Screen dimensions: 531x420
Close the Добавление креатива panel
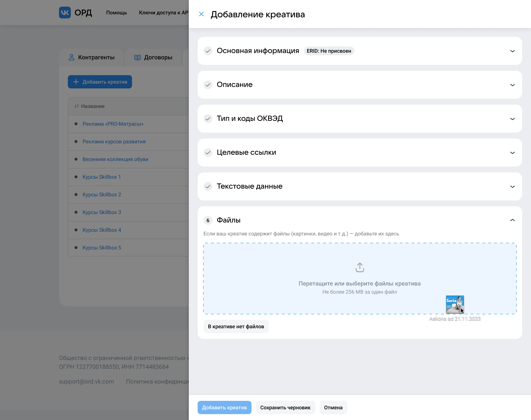(201, 14)
